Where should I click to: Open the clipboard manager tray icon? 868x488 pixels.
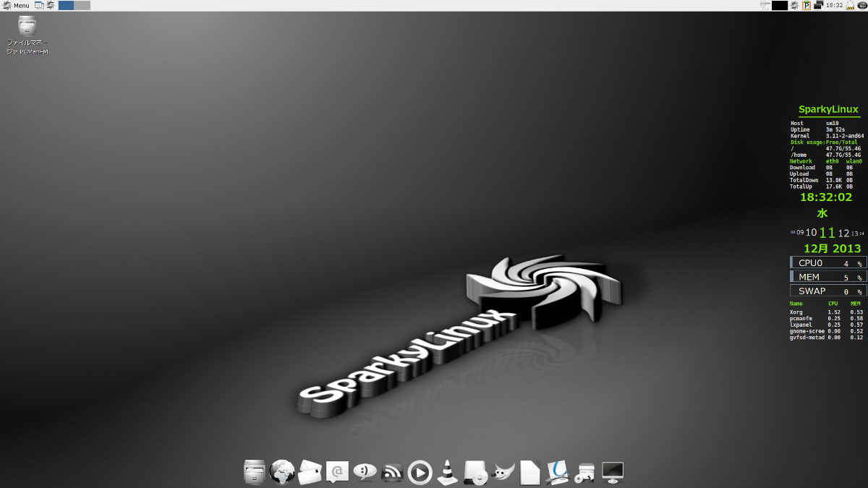point(807,5)
